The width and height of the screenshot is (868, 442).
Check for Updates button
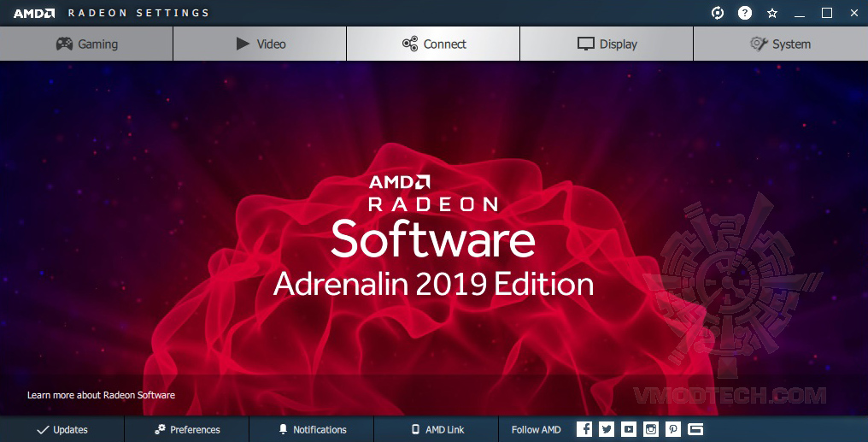coord(62,429)
